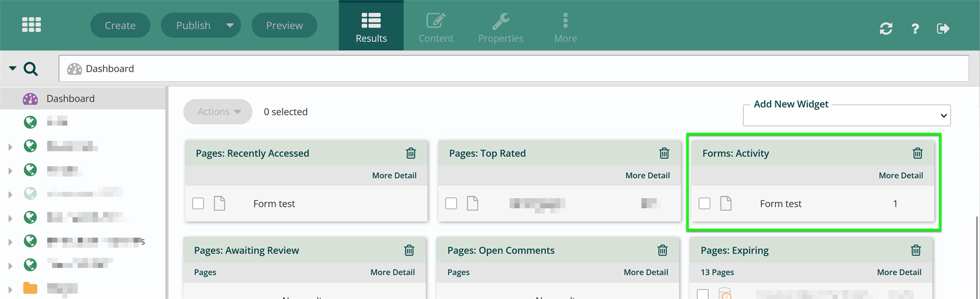
Task: Open Form test in Recently Accessed widget
Action: tap(274, 204)
